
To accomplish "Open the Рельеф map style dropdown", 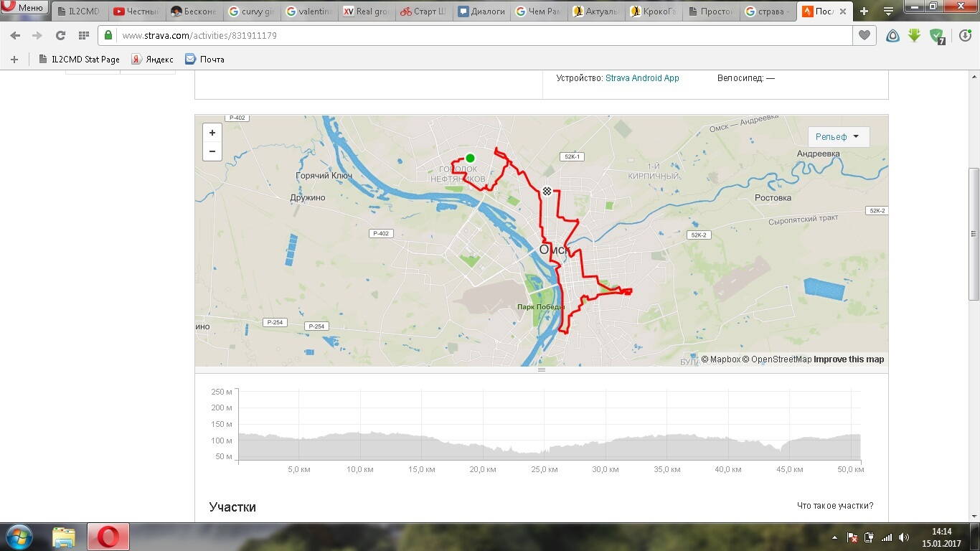I will click(x=838, y=136).
